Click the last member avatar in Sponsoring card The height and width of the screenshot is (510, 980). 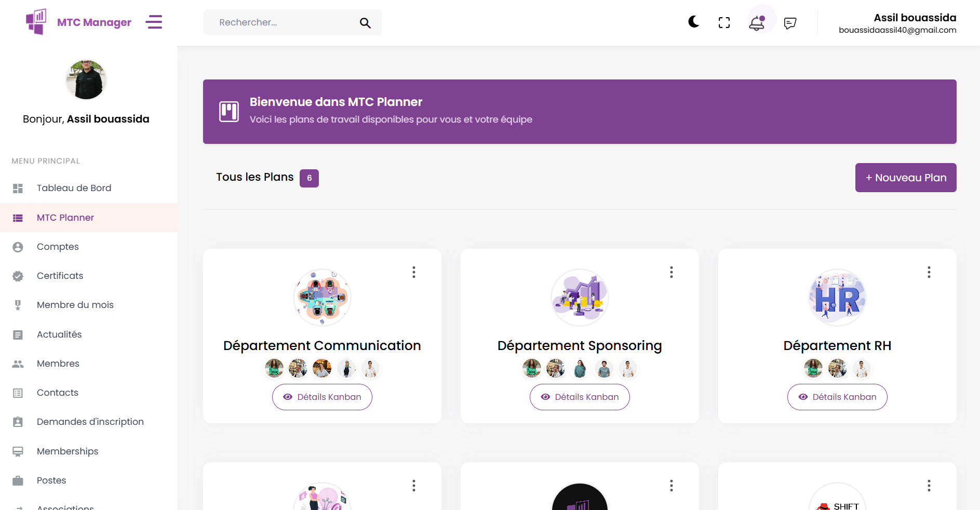627,368
